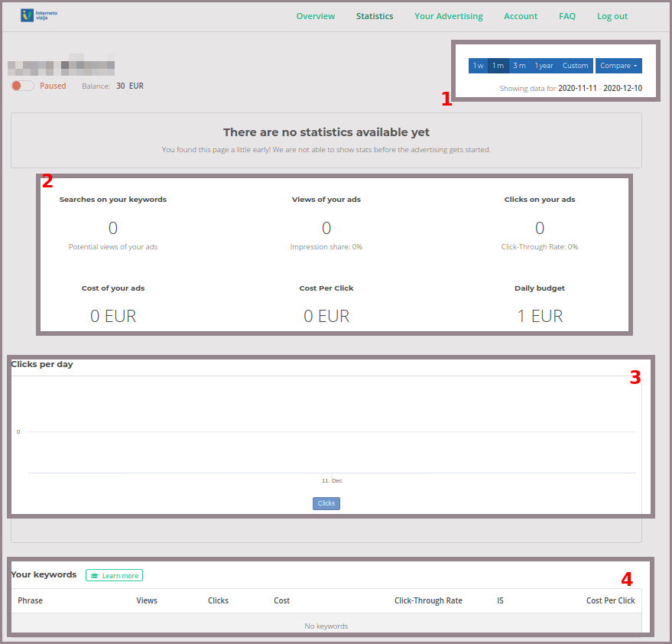The width and height of the screenshot is (672, 644).
Task: Sort keywords by the Views column
Action: click(147, 600)
